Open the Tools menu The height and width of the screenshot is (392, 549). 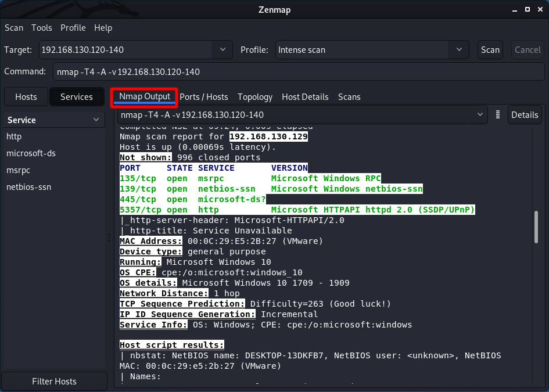coord(42,28)
